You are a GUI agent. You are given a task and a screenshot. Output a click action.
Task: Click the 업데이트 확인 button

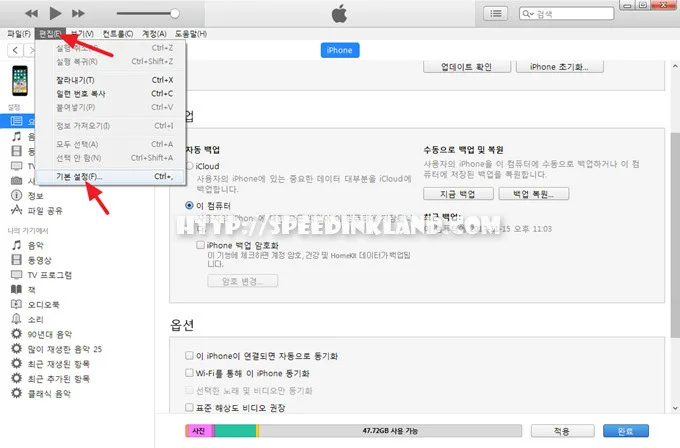(467, 67)
